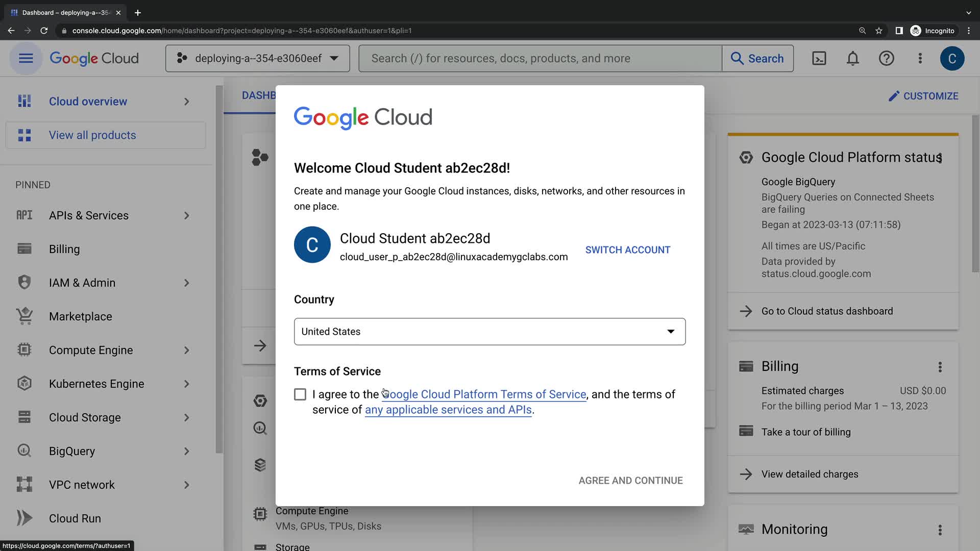
Task: Click the SWITCH ACCOUNT button
Action: tap(627, 250)
